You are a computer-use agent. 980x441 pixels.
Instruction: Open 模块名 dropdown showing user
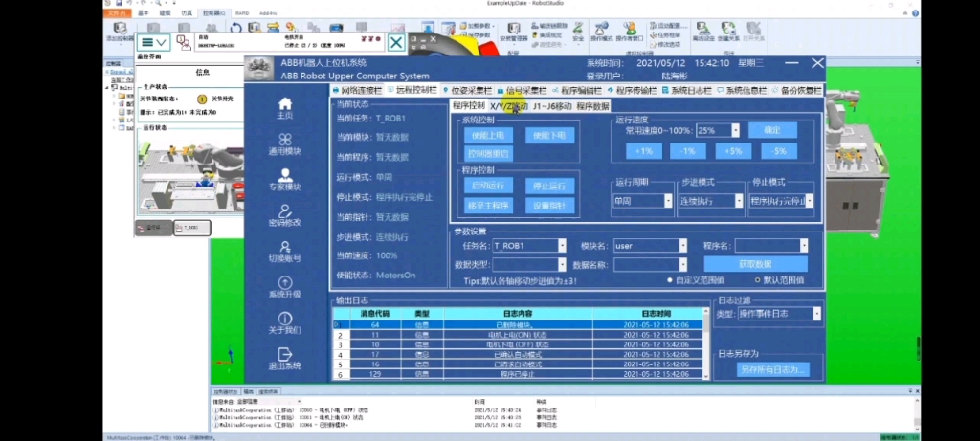pos(650,246)
